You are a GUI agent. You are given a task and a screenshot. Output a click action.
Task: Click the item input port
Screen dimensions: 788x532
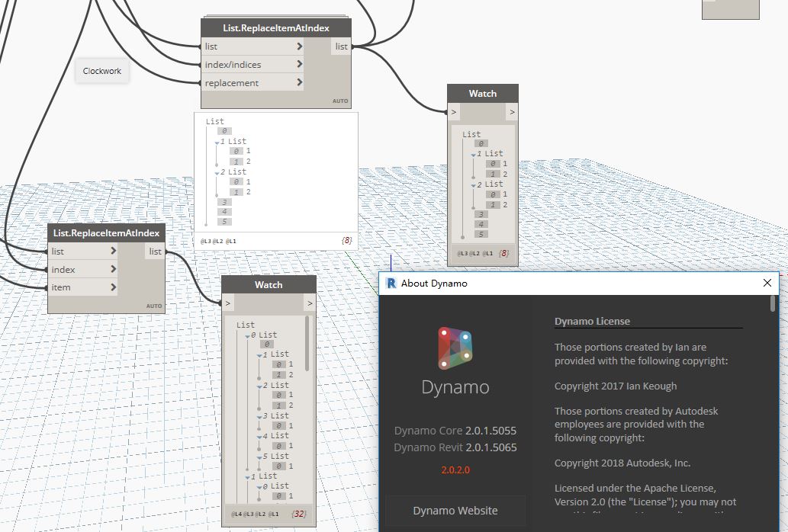coord(83,287)
